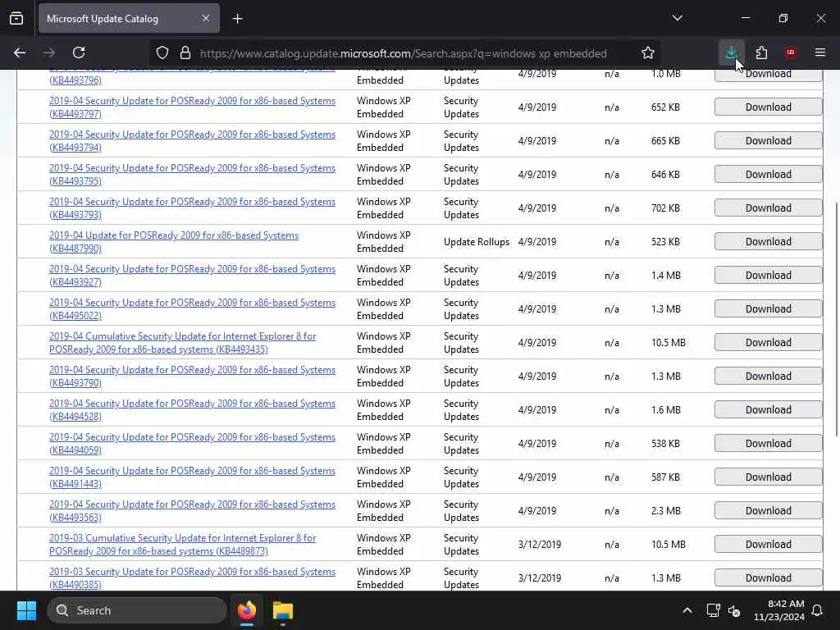Click the address bar URL field
Viewport: 840px width, 630px height.
tap(403, 53)
